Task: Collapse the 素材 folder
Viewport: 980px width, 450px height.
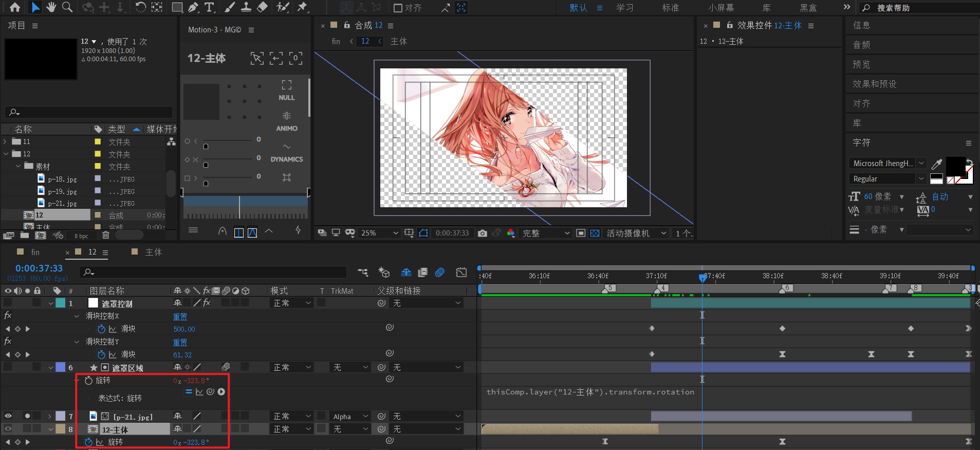Action: coord(18,166)
